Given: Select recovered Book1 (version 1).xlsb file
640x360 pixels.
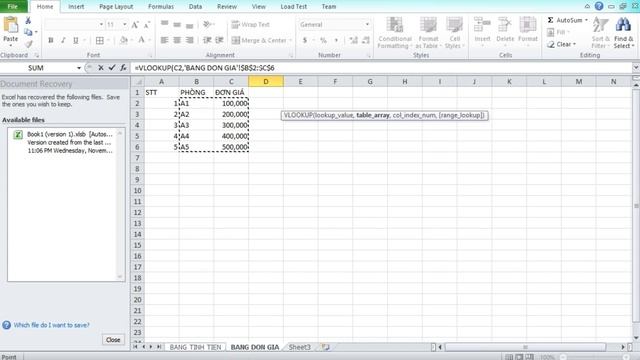Looking at the screenshot, I should coord(64,142).
